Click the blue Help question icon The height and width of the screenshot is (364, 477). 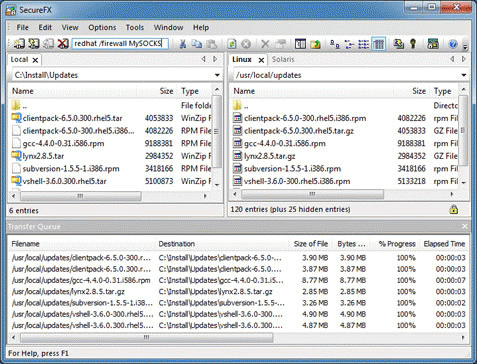pyautogui.click(x=453, y=44)
